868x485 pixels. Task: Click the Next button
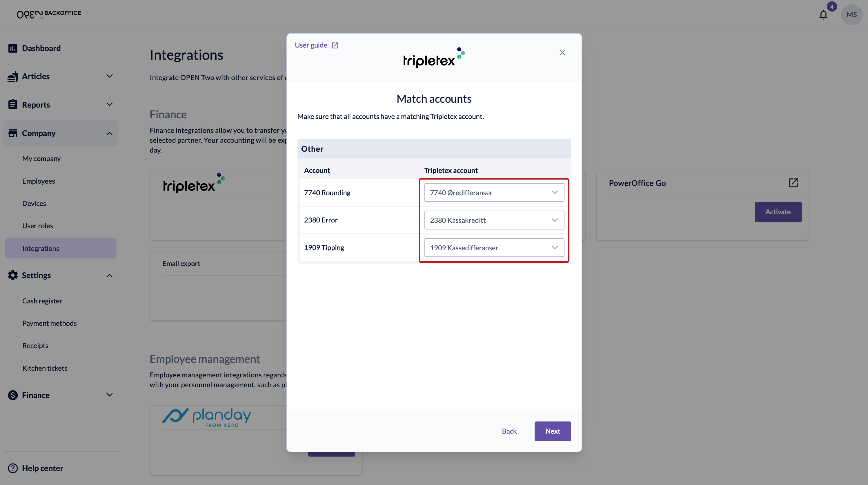(552, 431)
